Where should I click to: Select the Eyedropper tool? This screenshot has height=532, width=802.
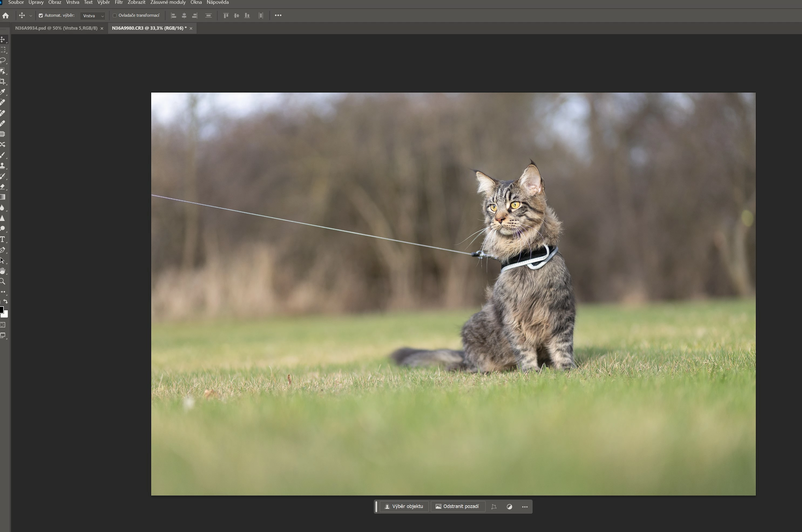3,92
